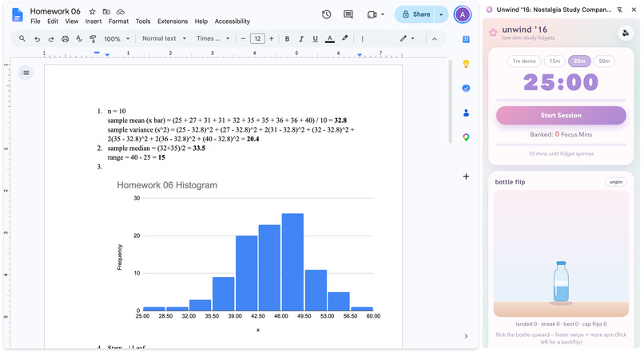
Task: Expand video call options arrow
Action: [x=383, y=14]
